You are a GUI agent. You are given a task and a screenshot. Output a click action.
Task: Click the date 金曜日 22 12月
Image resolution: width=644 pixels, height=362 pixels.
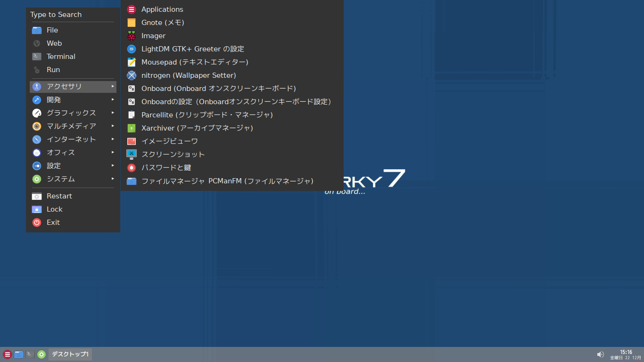[x=626, y=358]
